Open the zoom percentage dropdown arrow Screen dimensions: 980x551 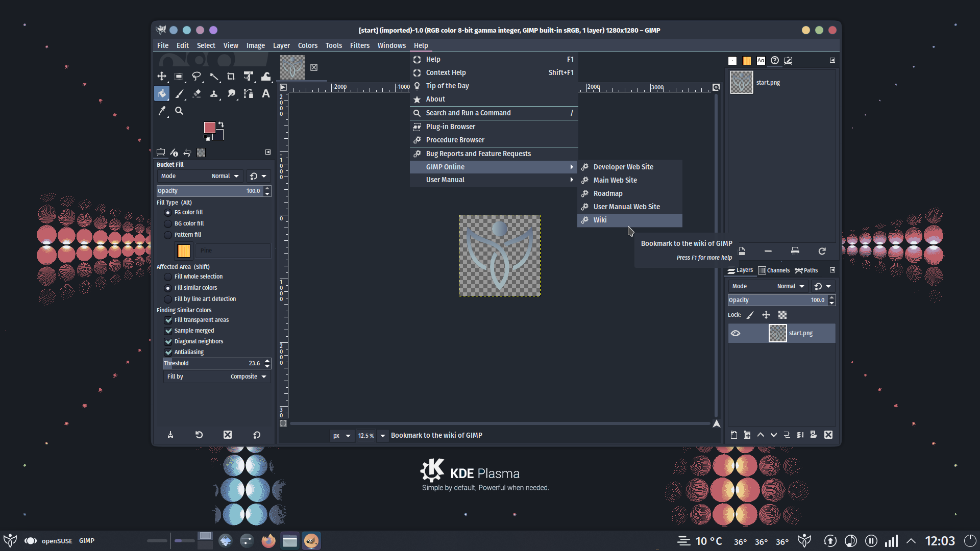point(383,436)
